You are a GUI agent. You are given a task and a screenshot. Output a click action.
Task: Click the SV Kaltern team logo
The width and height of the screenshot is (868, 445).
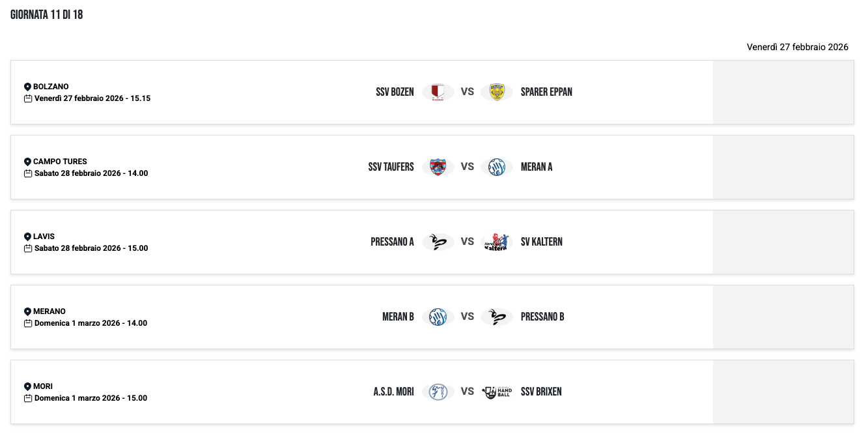coord(497,242)
